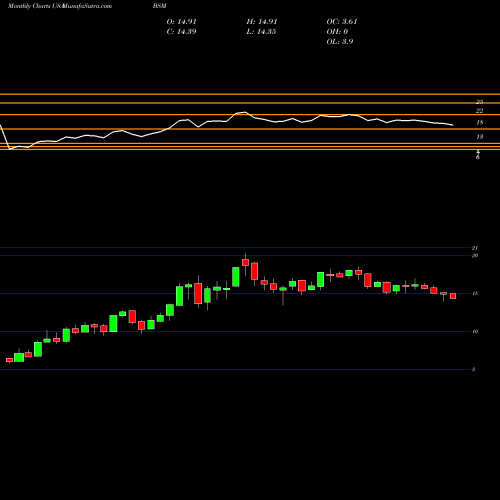Click the 10 price axis label
500x500 pixels.
coord(475,332)
